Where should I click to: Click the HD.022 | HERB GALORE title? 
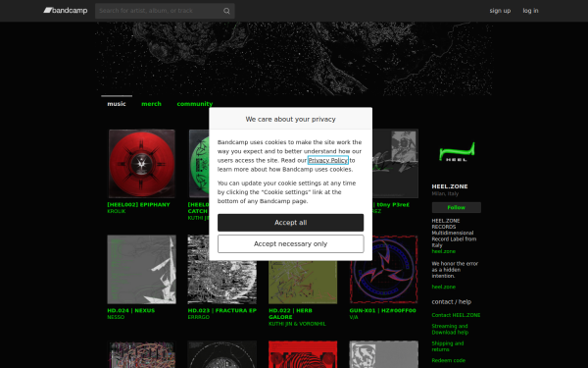(x=290, y=314)
